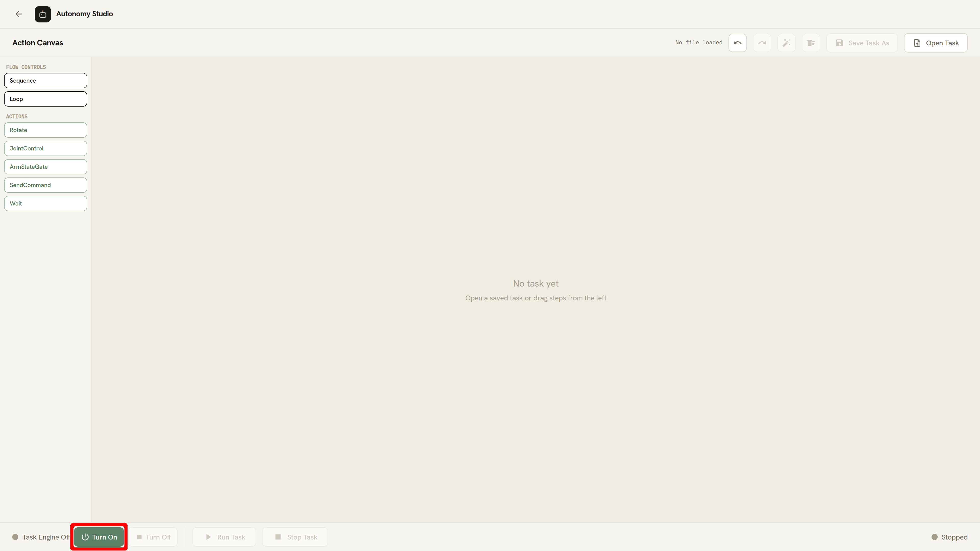This screenshot has width=980, height=551.
Task: Click the No task yet message
Action: tap(536, 284)
